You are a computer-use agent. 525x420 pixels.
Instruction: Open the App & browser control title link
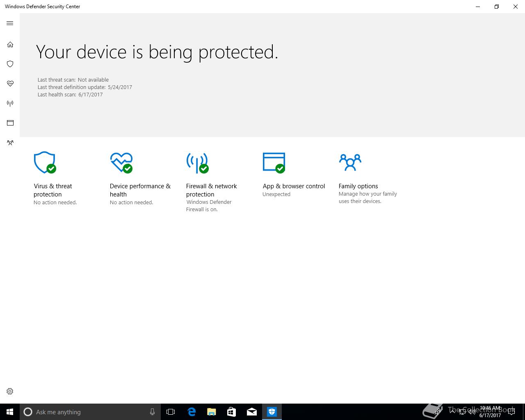coord(294,186)
